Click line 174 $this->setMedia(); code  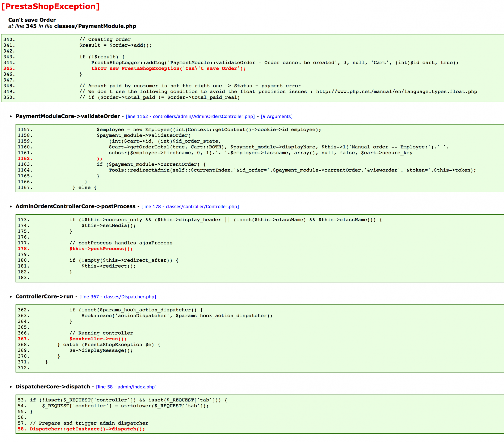109,226
